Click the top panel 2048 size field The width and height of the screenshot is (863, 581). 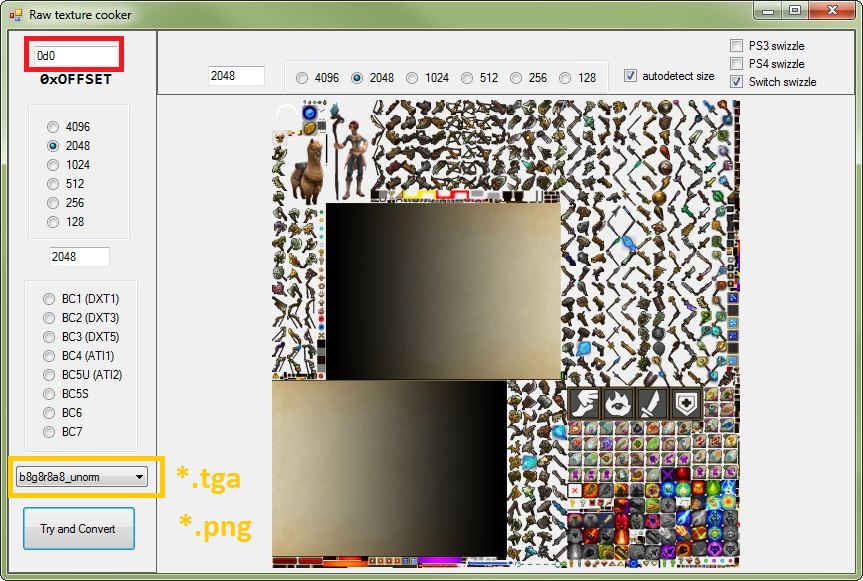click(x=236, y=75)
